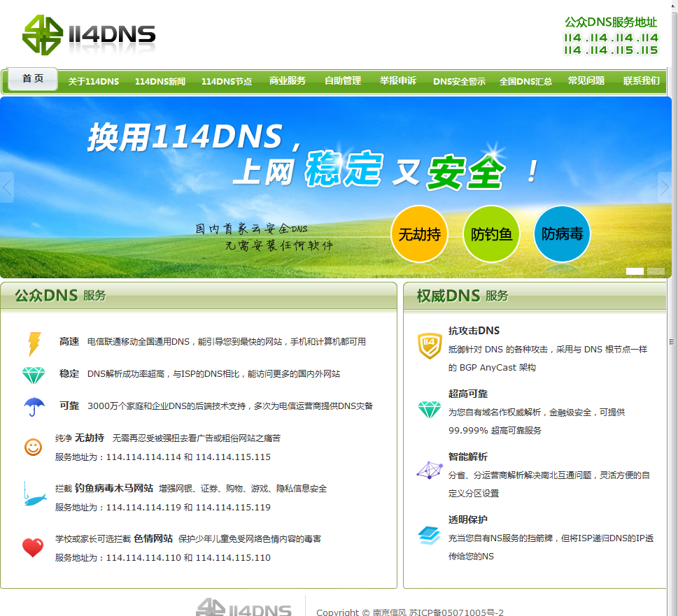Click the 公众DNS 服务 panel title

click(x=61, y=296)
